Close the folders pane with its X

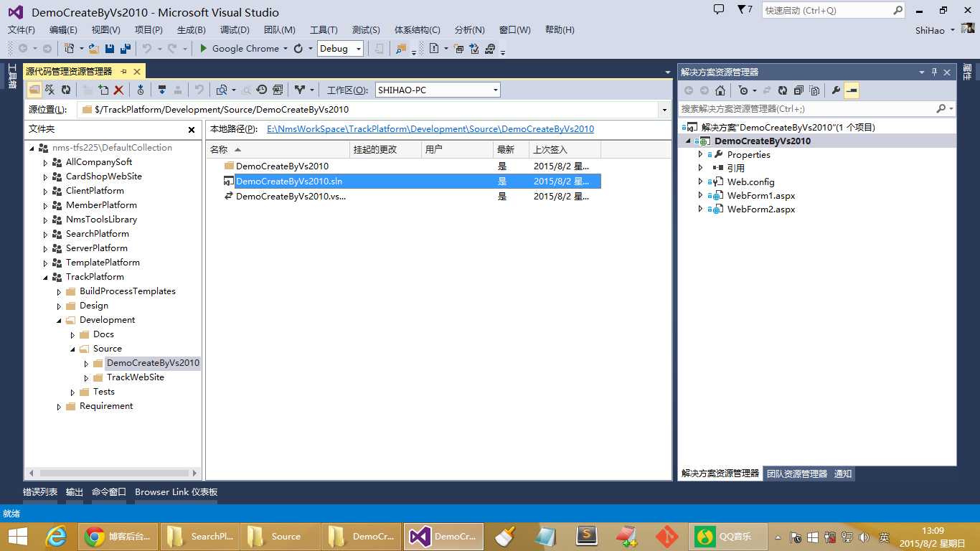[x=192, y=130]
